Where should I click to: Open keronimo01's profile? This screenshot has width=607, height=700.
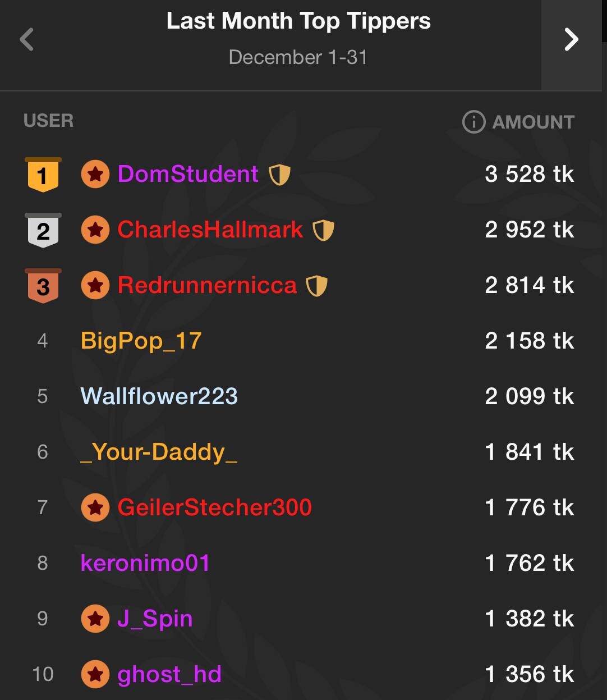click(145, 563)
